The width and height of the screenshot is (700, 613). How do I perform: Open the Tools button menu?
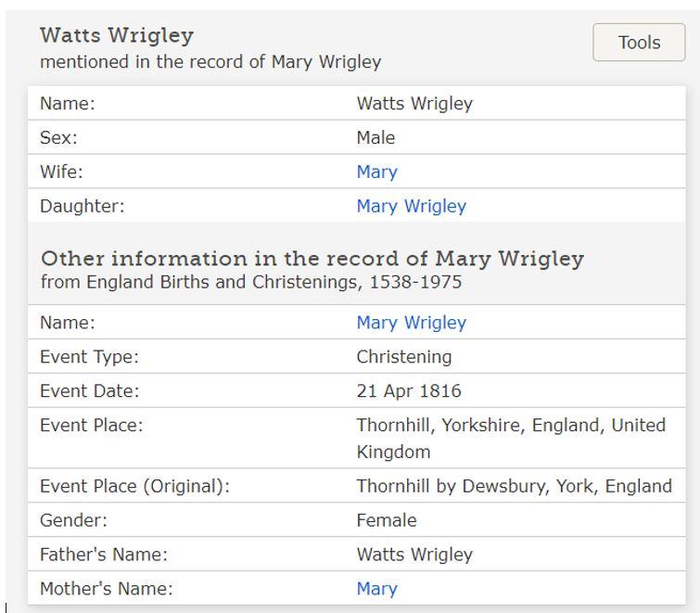pyautogui.click(x=639, y=43)
